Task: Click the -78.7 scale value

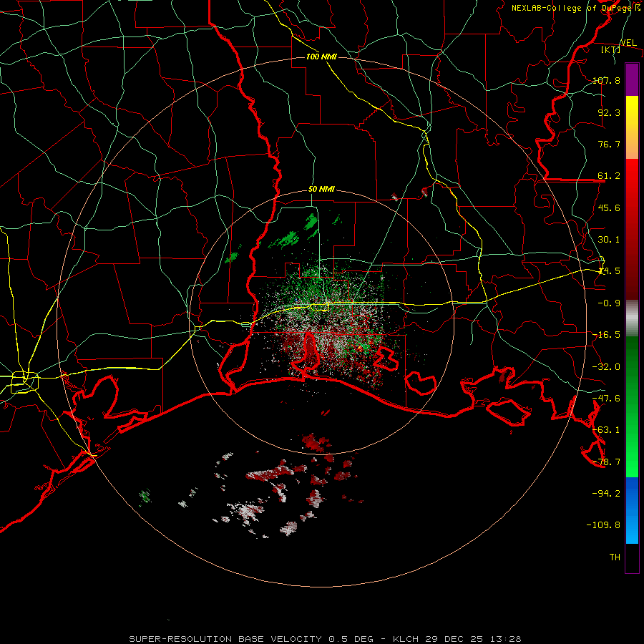Action: 606,462
